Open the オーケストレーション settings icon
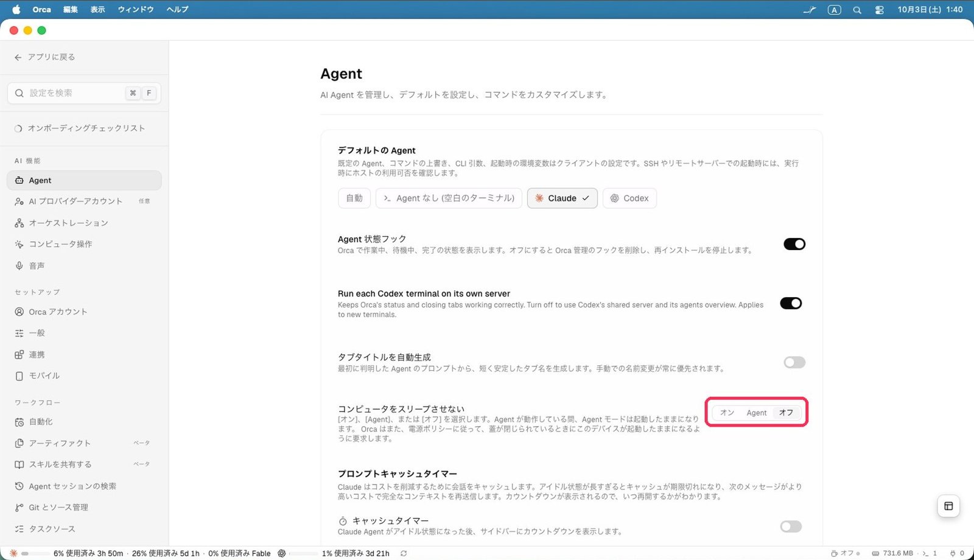 (19, 223)
